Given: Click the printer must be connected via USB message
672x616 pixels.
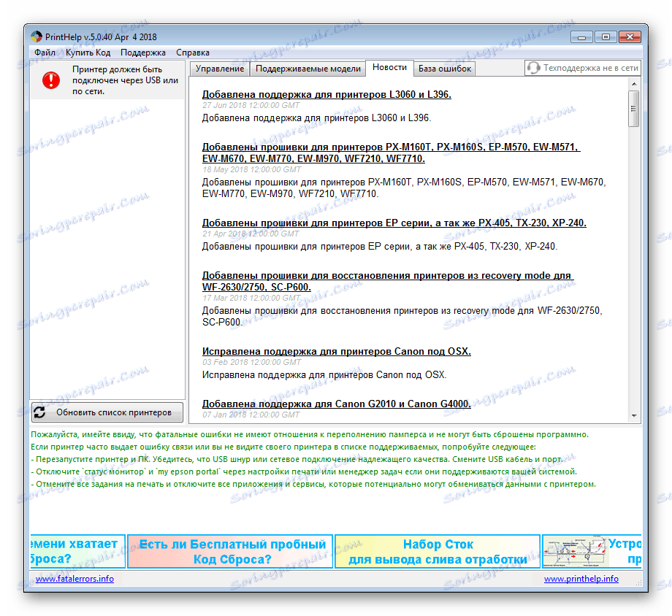Looking at the screenshot, I should (x=125, y=80).
